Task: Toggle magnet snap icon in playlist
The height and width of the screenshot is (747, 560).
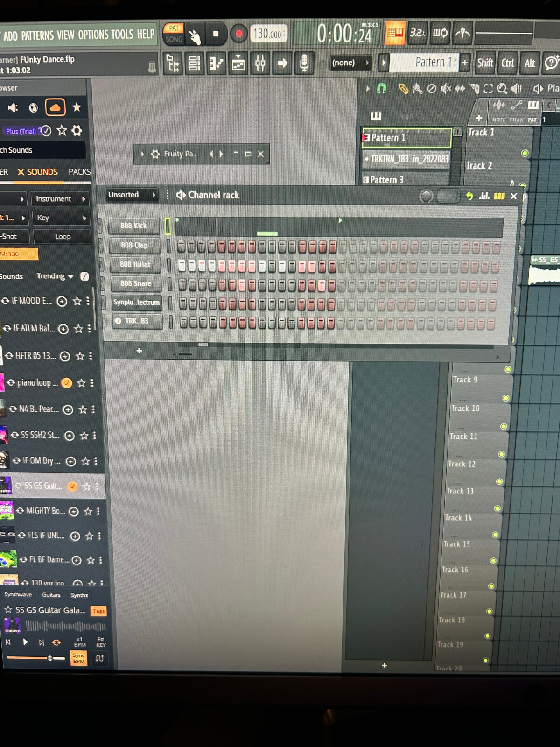Action: point(382,88)
